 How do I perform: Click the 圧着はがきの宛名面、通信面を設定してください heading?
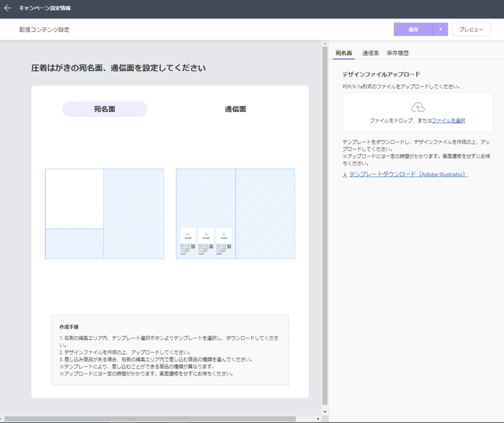(x=118, y=68)
